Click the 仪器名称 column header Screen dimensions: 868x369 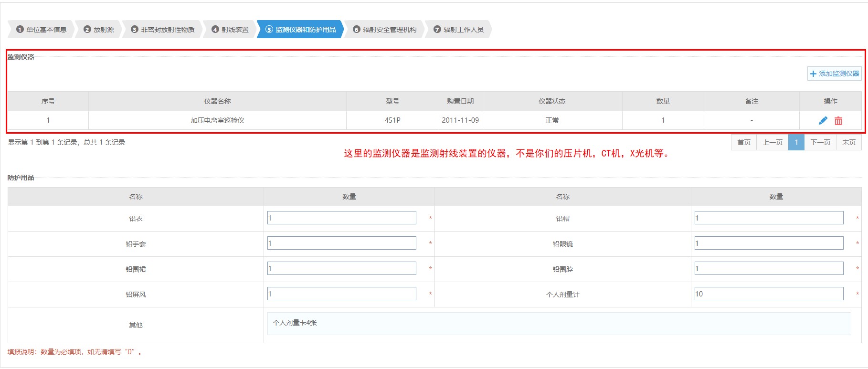[217, 101]
